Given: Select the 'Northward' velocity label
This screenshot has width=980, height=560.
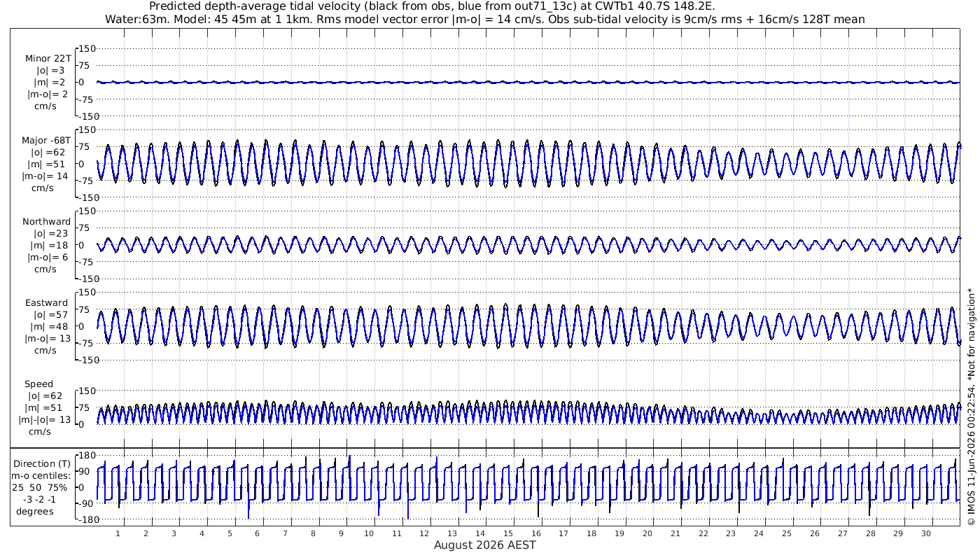Looking at the screenshot, I should click(x=46, y=222).
